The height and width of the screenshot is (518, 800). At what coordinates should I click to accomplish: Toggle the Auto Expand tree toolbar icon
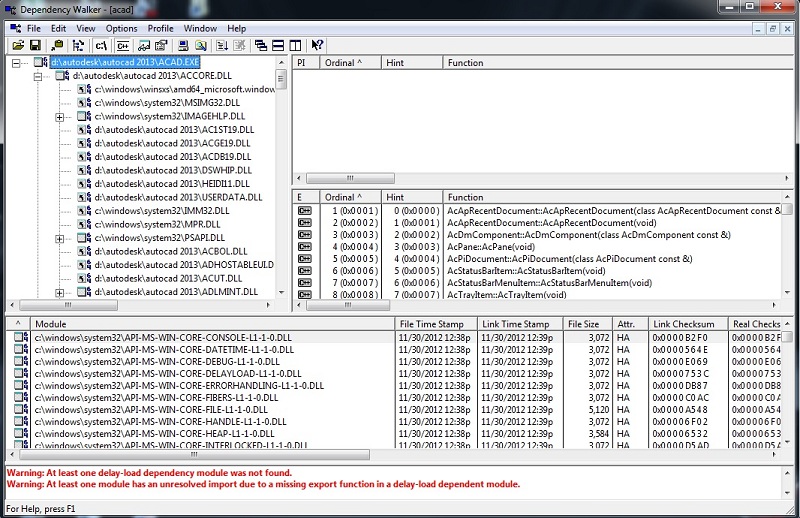point(79,45)
